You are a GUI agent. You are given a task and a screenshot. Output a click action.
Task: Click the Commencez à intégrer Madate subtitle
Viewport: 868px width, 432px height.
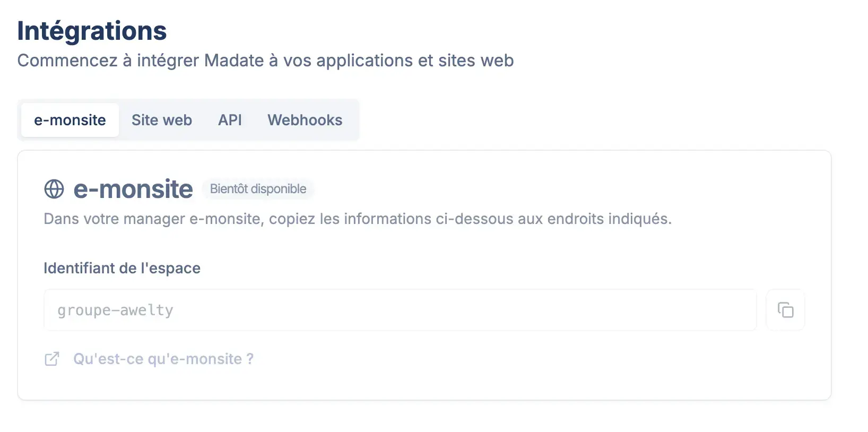coord(265,61)
